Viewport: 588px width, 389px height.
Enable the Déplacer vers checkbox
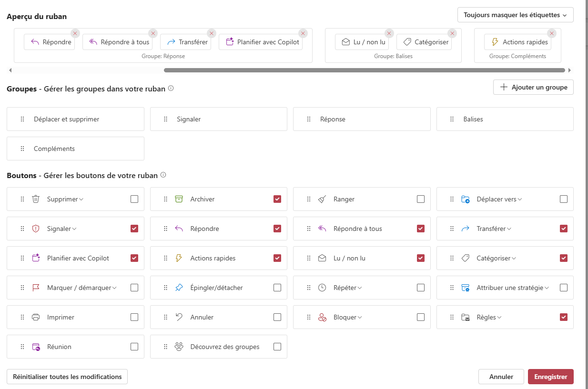[x=564, y=199]
